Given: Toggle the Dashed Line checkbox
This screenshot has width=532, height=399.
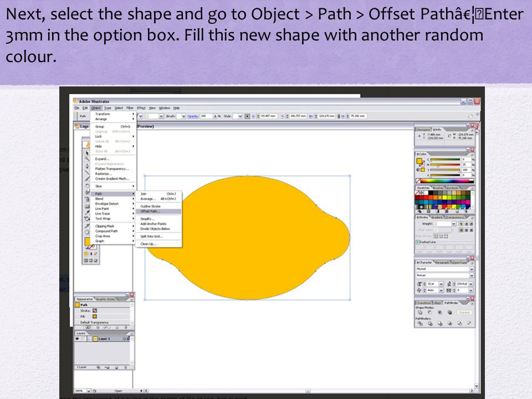Looking at the screenshot, I should point(418,242).
